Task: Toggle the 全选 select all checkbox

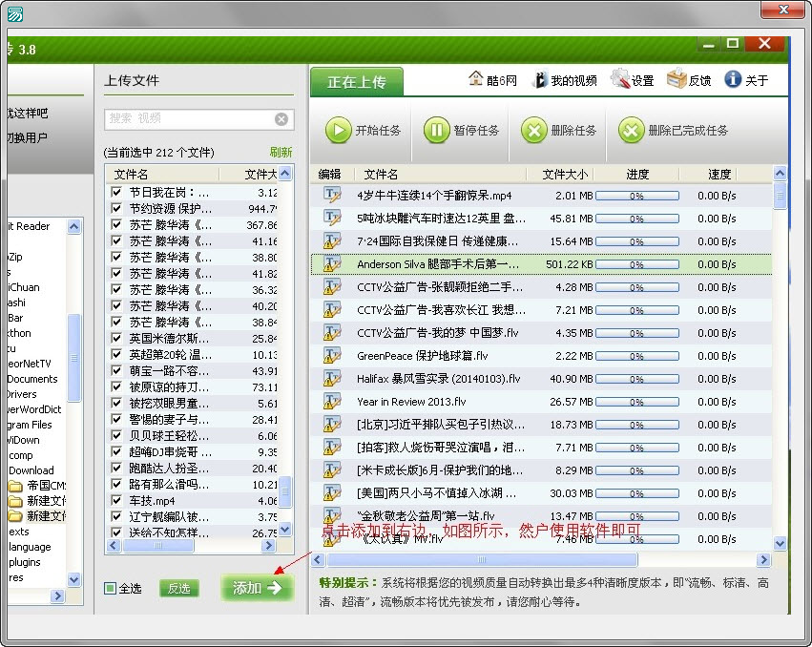Action: point(111,588)
